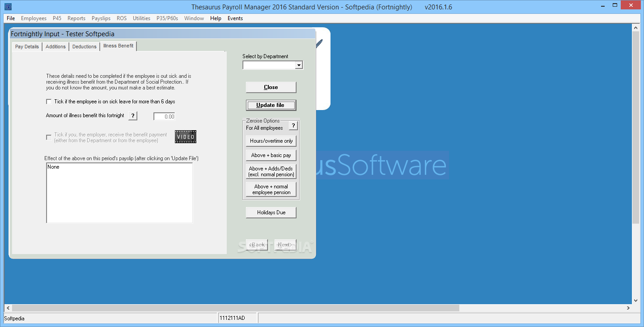The image size is (644, 327).
Task: Zeroise Hours/overtime only
Action: coord(271,141)
